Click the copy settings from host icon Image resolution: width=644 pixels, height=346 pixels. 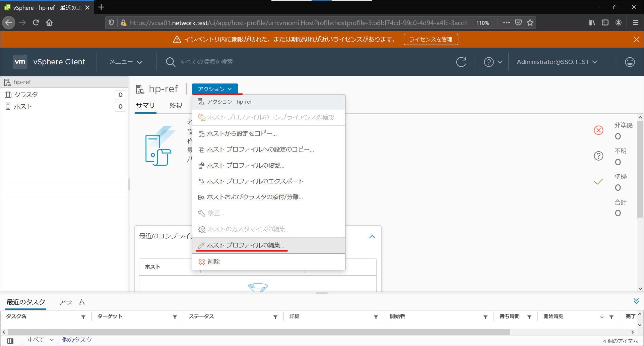[201, 134]
